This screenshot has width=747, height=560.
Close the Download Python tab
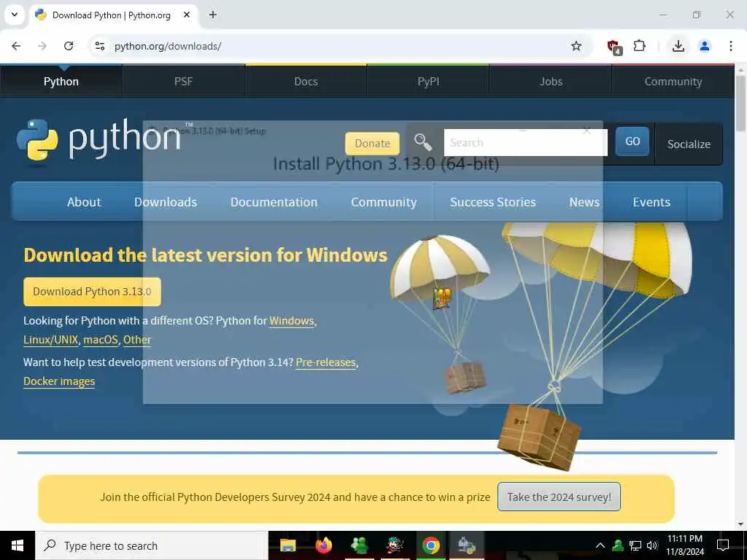(x=187, y=15)
